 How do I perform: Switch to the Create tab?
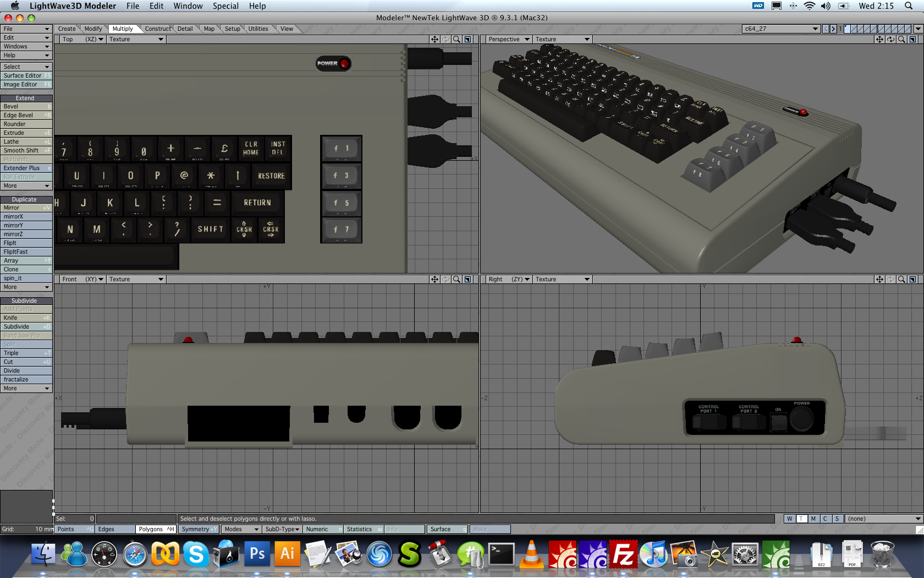(x=67, y=29)
